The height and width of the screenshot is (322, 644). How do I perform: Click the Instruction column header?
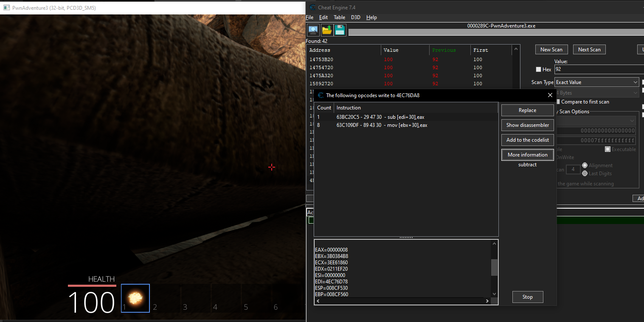click(416, 108)
